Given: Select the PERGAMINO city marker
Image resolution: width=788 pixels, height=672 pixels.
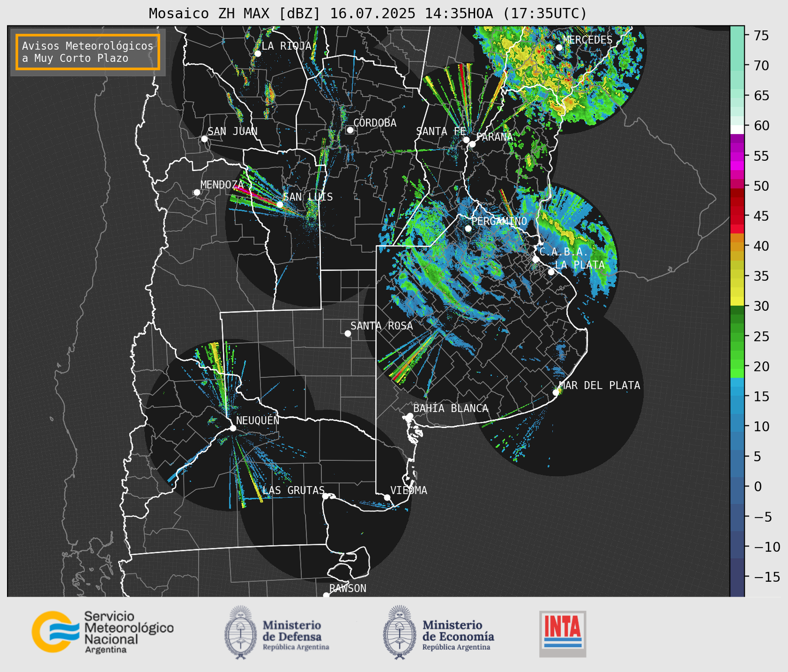Looking at the screenshot, I should pyautogui.click(x=468, y=229).
